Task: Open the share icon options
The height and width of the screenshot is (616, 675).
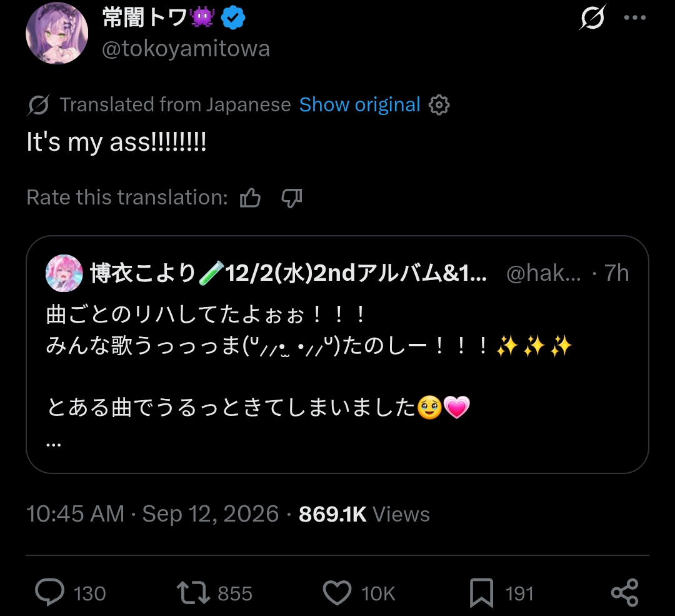Action: point(624,592)
